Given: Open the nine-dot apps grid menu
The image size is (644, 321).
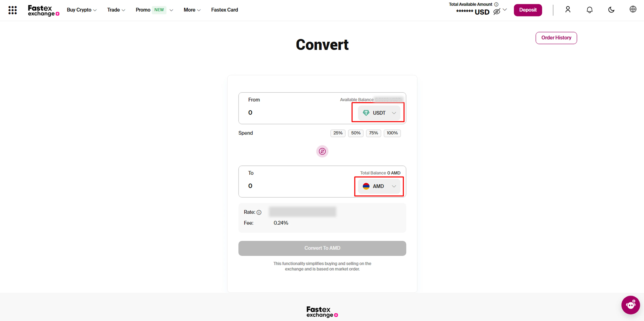Looking at the screenshot, I should pyautogui.click(x=13, y=10).
